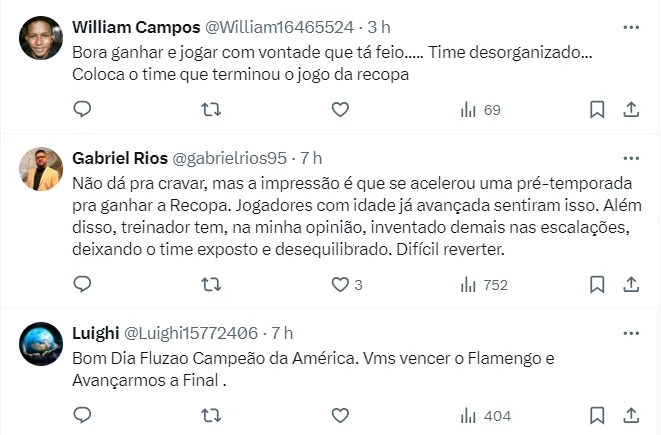Viewport: 661px width, 435px height.
Task: Reply to William Campos's tweet
Action: coord(83,109)
